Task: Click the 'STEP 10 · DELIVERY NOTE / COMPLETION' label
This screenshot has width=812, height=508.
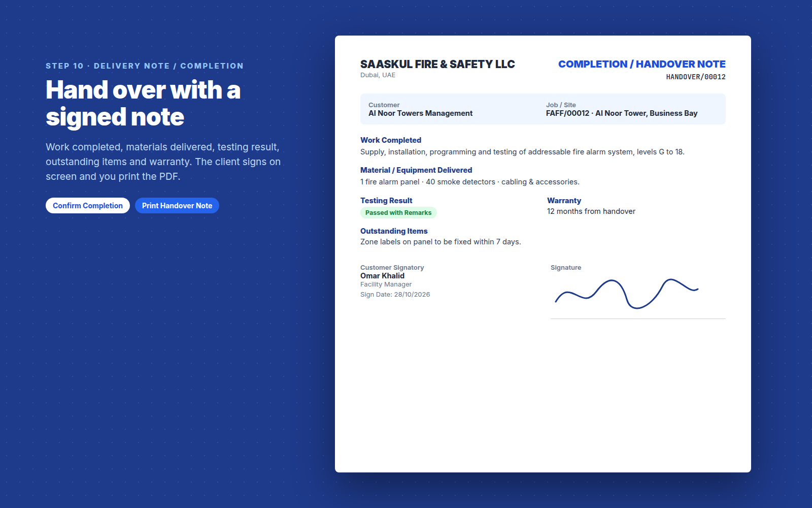Action: [x=145, y=66]
